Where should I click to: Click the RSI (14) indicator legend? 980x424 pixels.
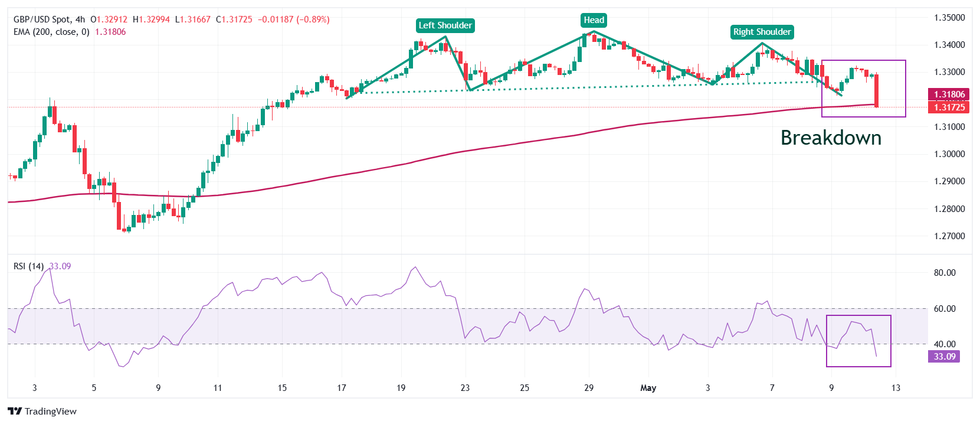[28, 266]
